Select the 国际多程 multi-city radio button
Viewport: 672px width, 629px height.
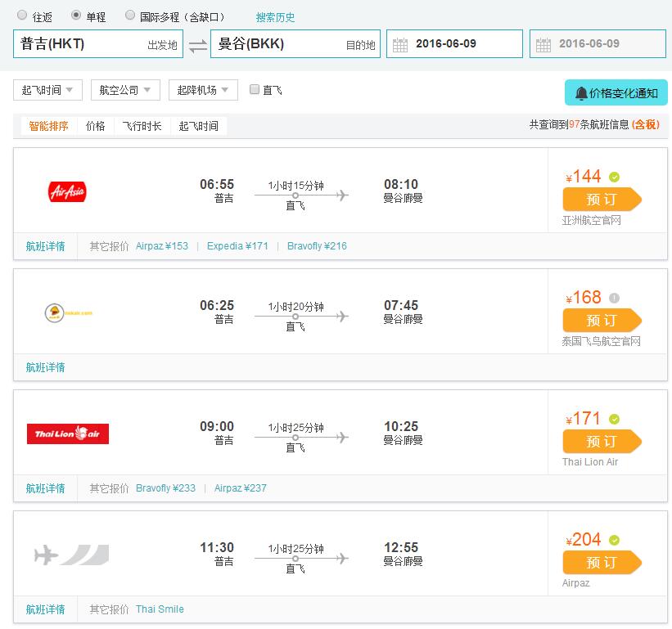point(130,16)
